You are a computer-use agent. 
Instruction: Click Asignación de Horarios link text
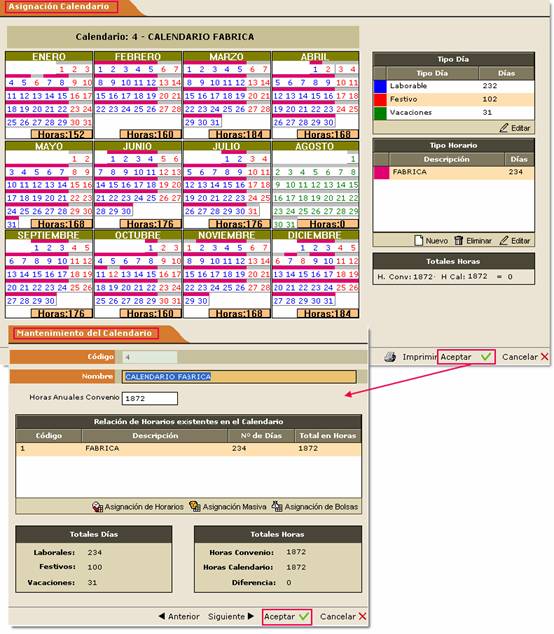[144, 507]
